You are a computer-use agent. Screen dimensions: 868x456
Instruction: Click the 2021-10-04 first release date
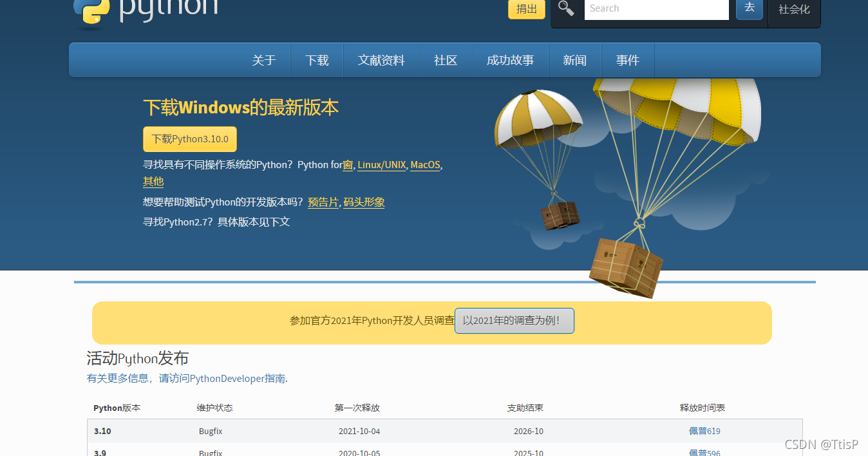pos(359,431)
